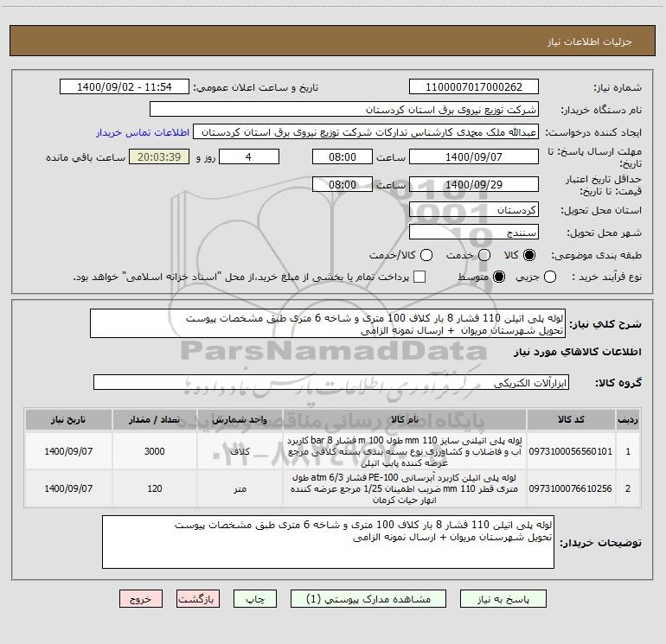Screen dimensions: 666x644
Task: Click row 2 product name with PE-100
Action: [x=405, y=488]
